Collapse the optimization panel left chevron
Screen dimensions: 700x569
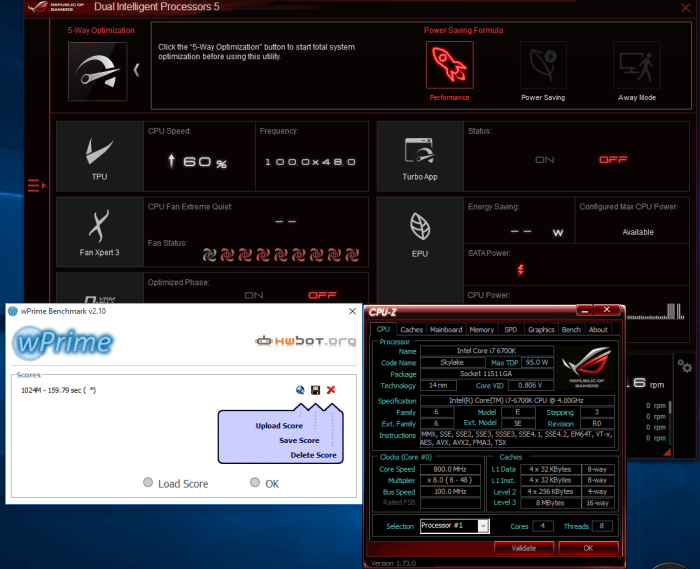coord(137,70)
